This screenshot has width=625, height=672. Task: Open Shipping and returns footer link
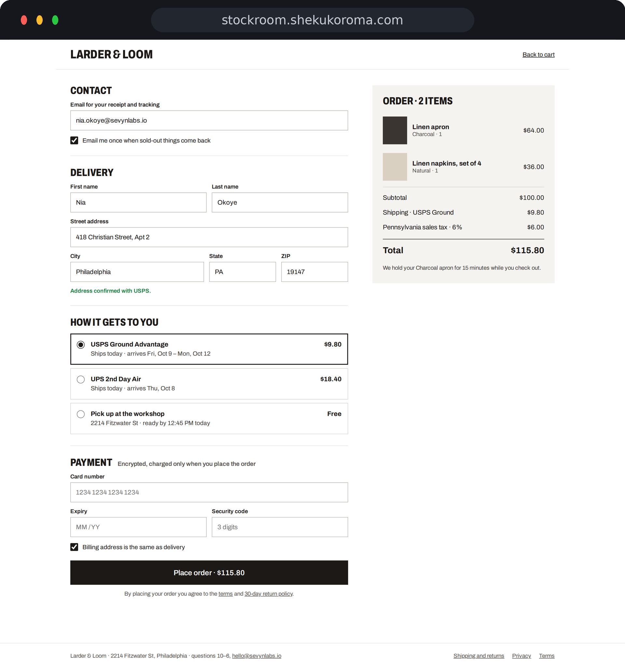479,656
